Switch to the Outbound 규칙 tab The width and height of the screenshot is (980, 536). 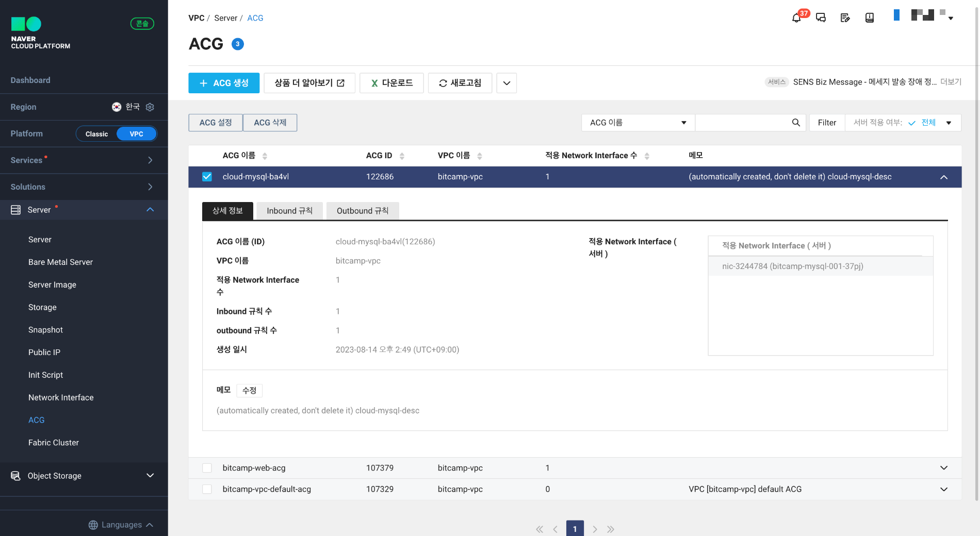click(x=363, y=211)
